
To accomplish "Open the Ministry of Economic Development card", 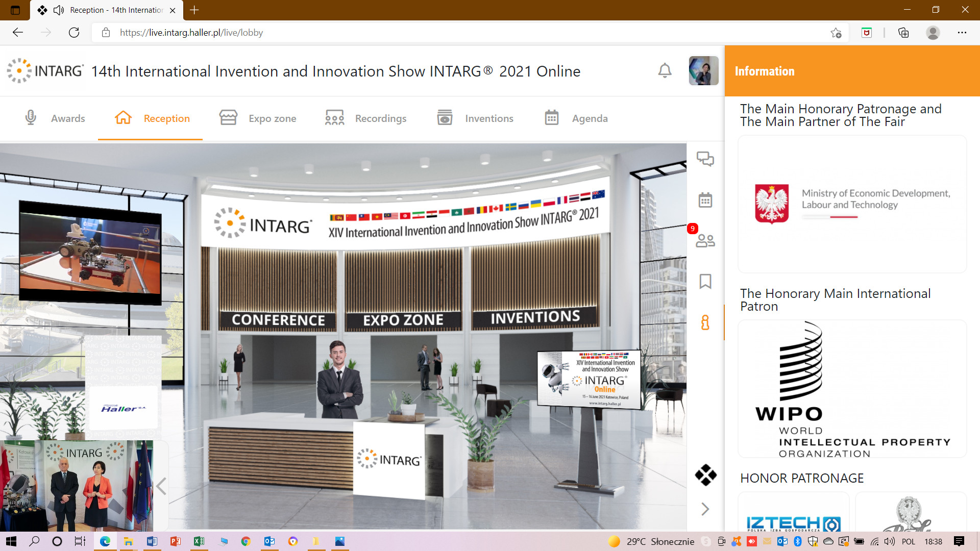I will [852, 204].
